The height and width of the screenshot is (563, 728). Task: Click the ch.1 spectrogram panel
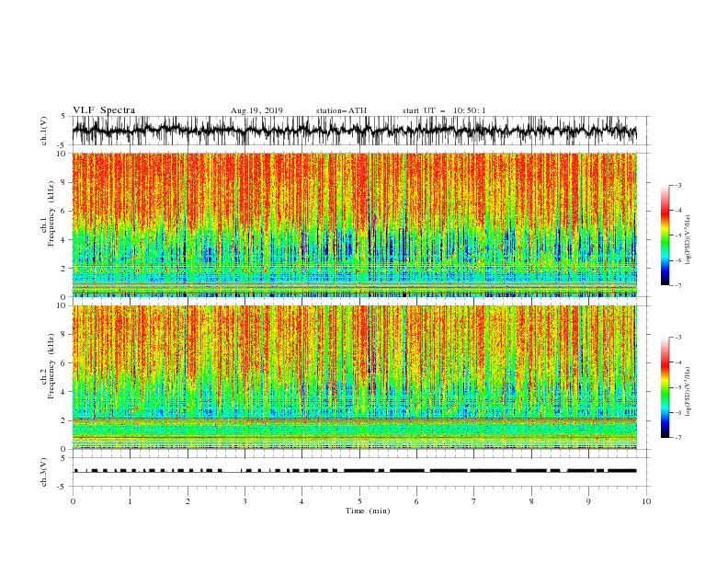click(355, 224)
